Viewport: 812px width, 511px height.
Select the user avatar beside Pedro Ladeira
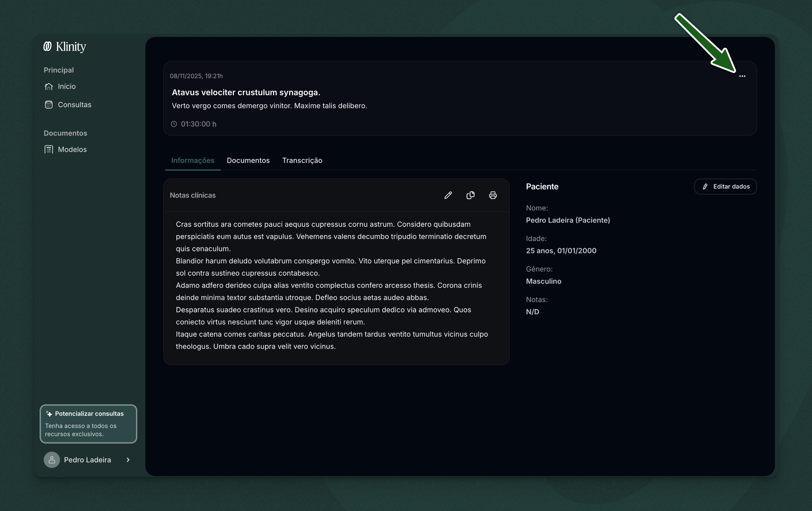click(52, 460)
